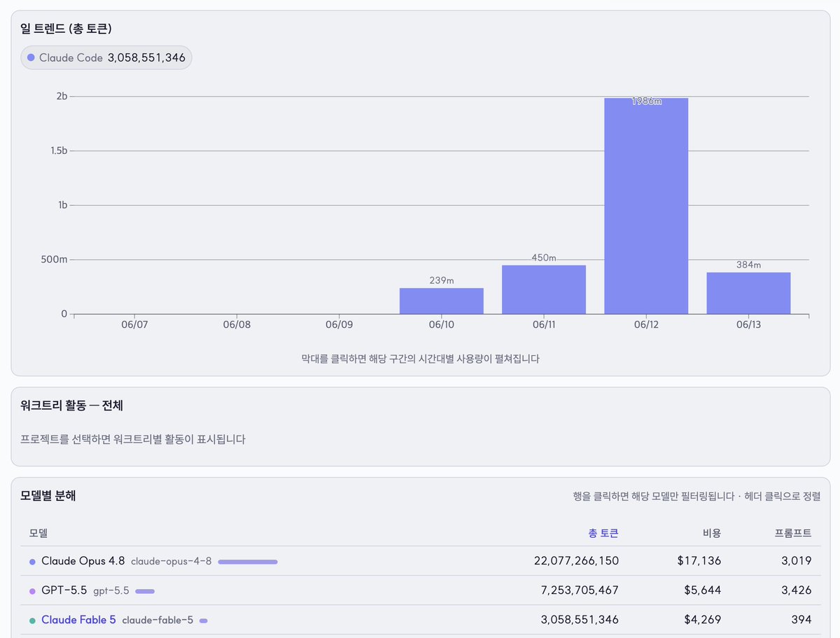840x638 pixels.
Task: Click the $4,269 cost cell
Action: (x=703, y=620)
